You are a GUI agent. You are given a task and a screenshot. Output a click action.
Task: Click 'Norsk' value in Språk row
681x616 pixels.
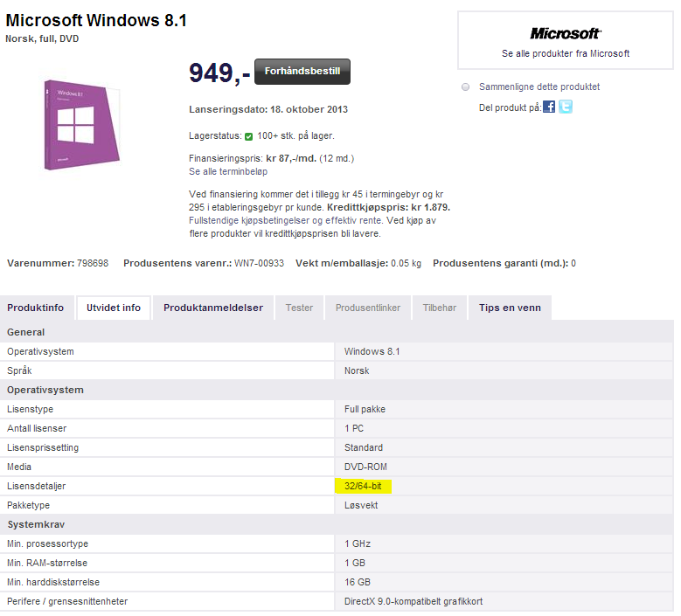pyautogui.click(x=357, y=370)
